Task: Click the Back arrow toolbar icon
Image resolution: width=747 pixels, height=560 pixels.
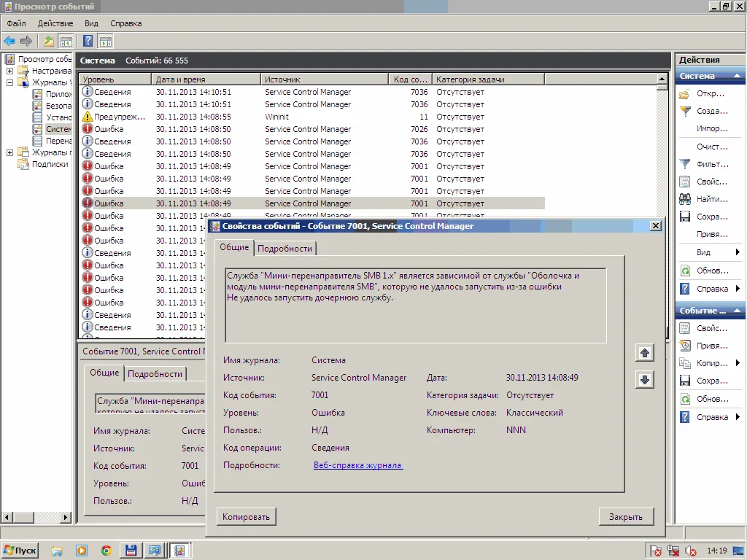Action: point(9,41)
